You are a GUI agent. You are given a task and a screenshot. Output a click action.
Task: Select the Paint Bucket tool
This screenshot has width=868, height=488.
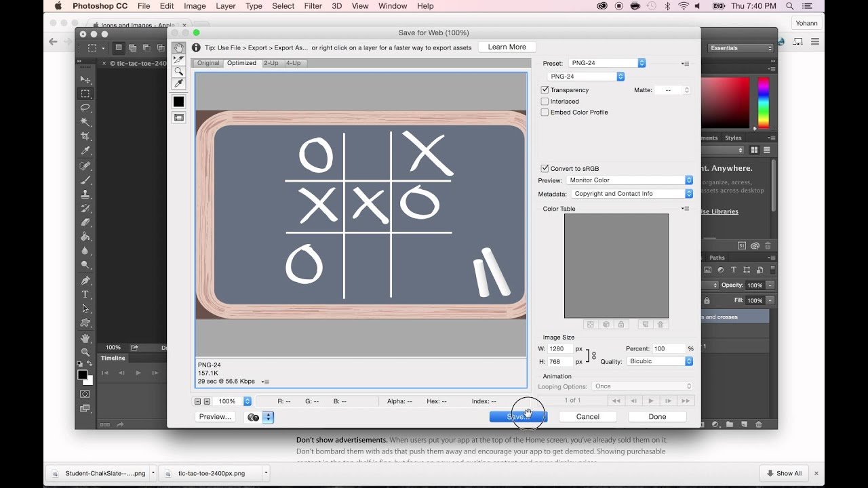point(85,237)
